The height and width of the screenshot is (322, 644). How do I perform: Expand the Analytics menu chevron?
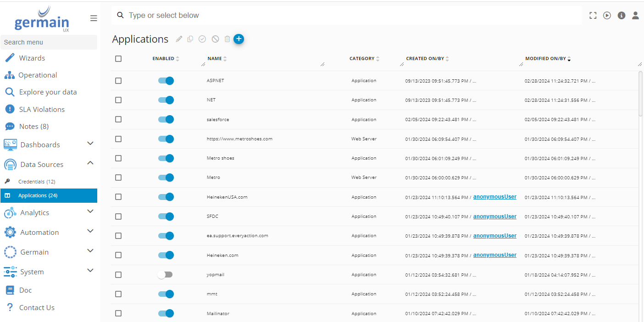pos(90,212)
